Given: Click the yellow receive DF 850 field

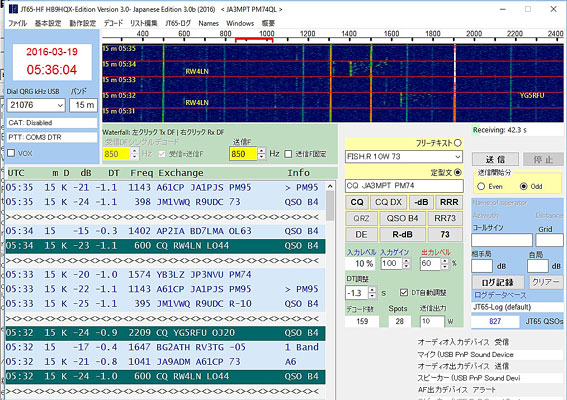Looking at the screenshot, I should (116, 154).
